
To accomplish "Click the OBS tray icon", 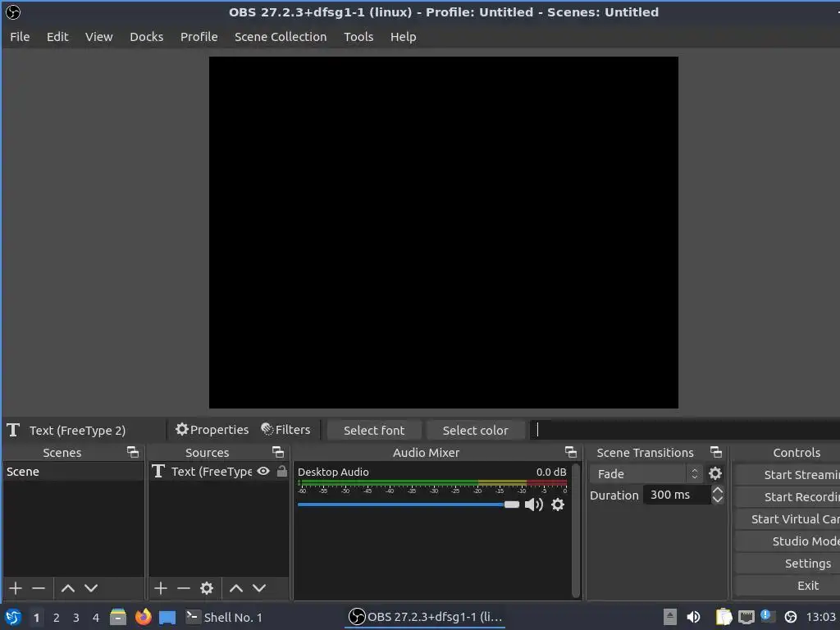I will 791,617.
